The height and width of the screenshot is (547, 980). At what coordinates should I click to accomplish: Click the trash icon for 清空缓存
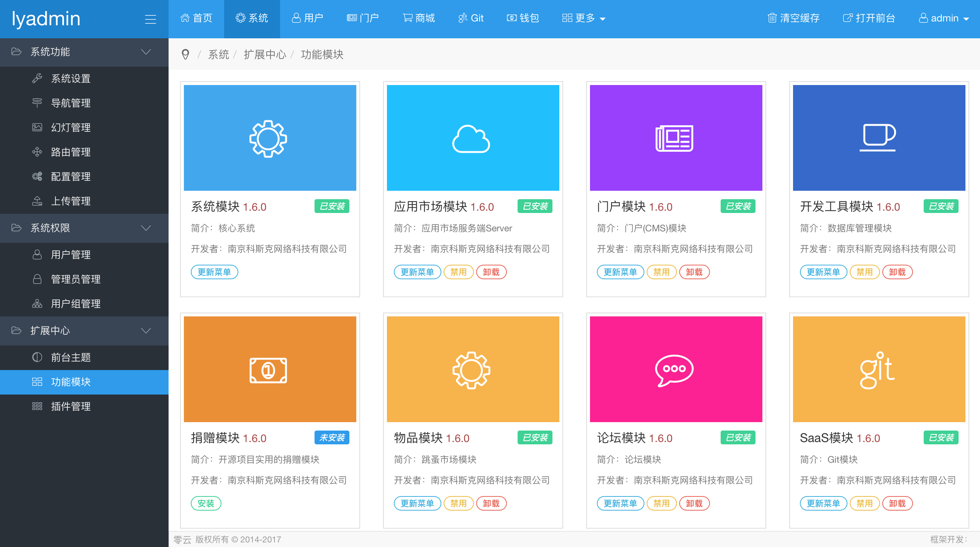click(772, 18)
